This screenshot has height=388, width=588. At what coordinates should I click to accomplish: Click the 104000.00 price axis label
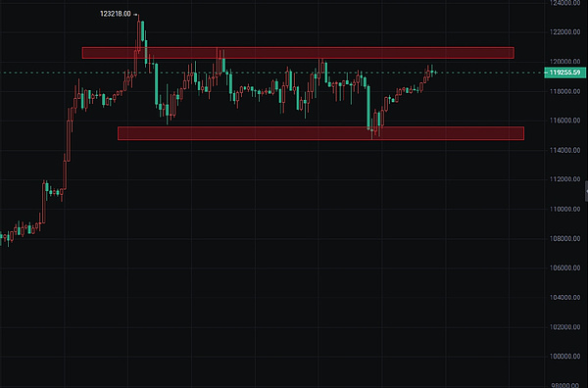click(564, 297)
